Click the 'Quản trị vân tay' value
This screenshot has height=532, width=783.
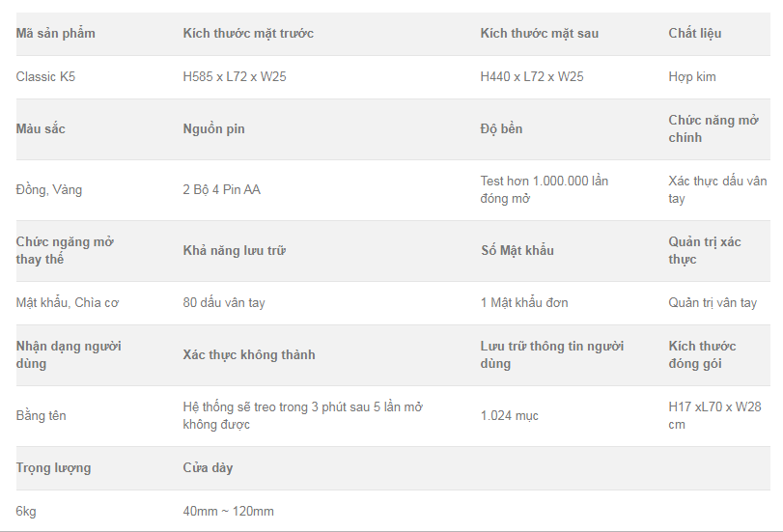(713, 302)
